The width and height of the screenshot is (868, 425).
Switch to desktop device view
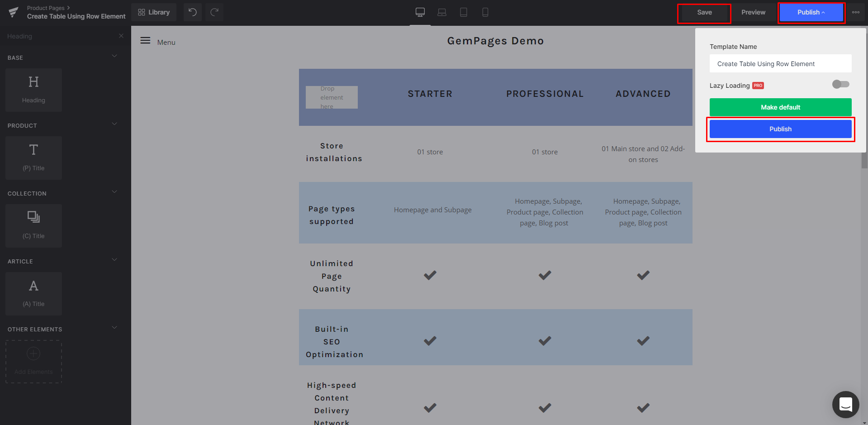click(x=420, y=12)
